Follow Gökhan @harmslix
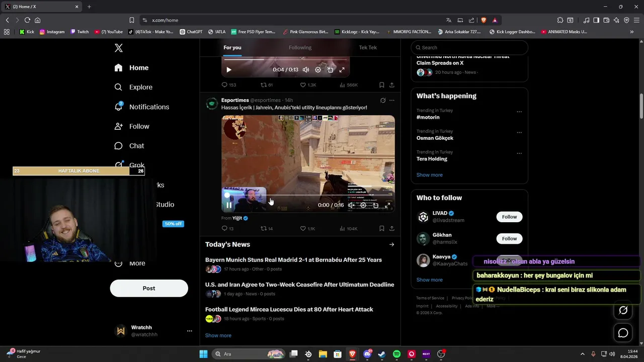The height and width of the screenshot is (362, 644). 509,238
